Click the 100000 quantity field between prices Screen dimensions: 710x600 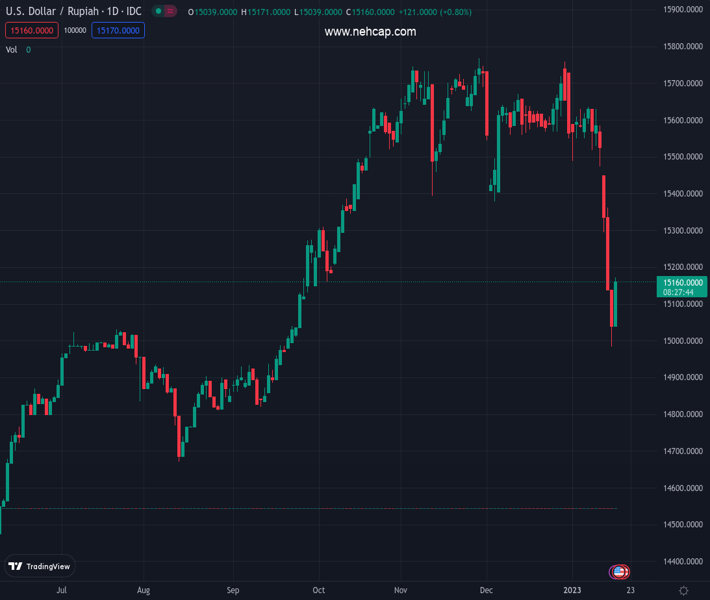click(x=75, y=31)
